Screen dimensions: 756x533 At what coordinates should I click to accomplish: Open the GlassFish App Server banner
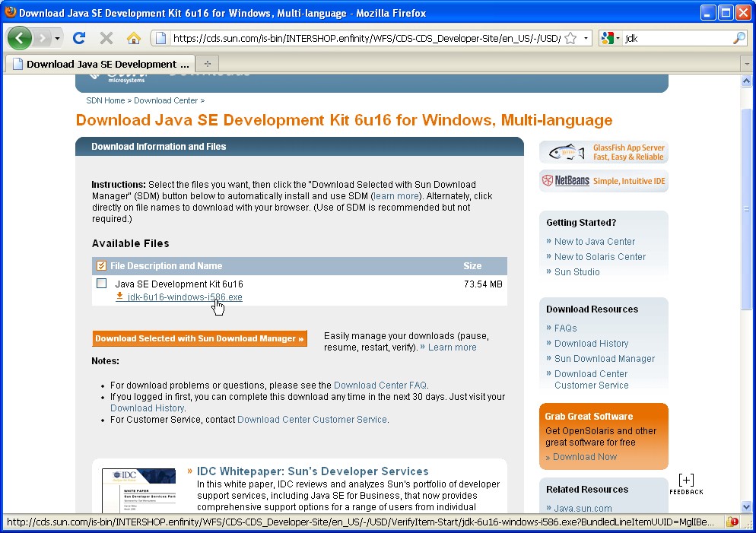604,152
